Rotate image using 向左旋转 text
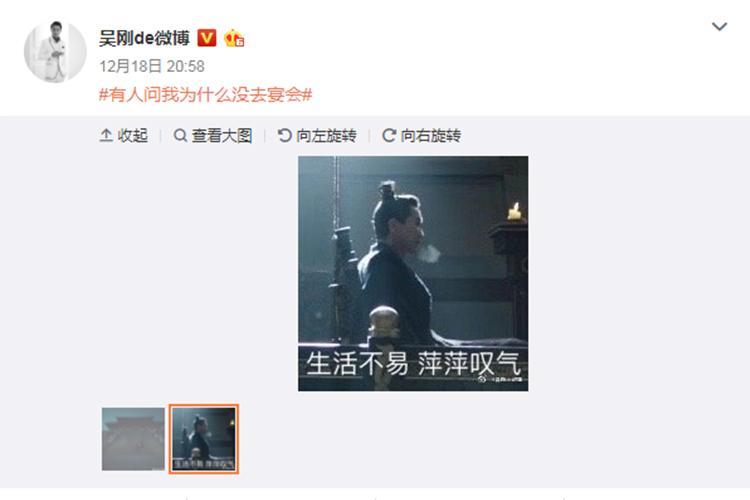 click(x=326, y=135)
